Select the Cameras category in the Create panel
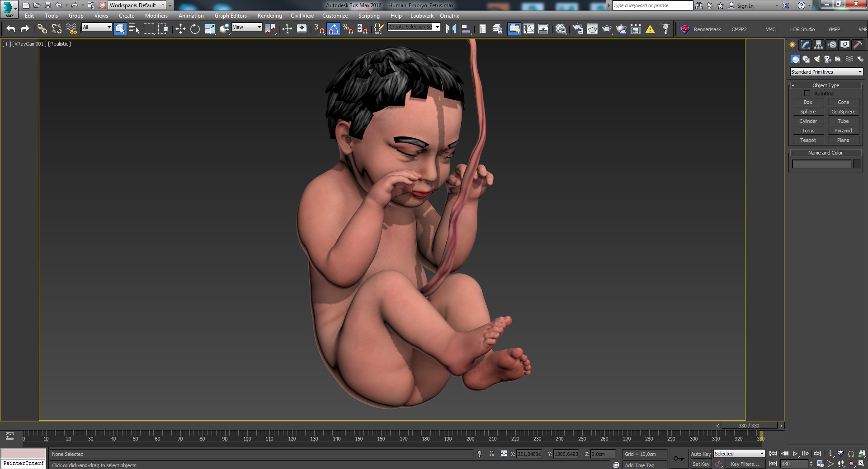 coord(828,59)
